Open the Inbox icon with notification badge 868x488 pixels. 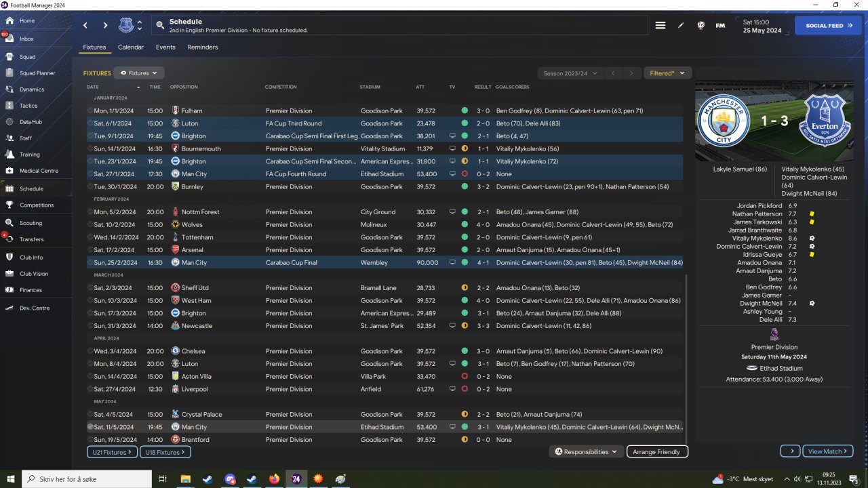tap(9, 39)
